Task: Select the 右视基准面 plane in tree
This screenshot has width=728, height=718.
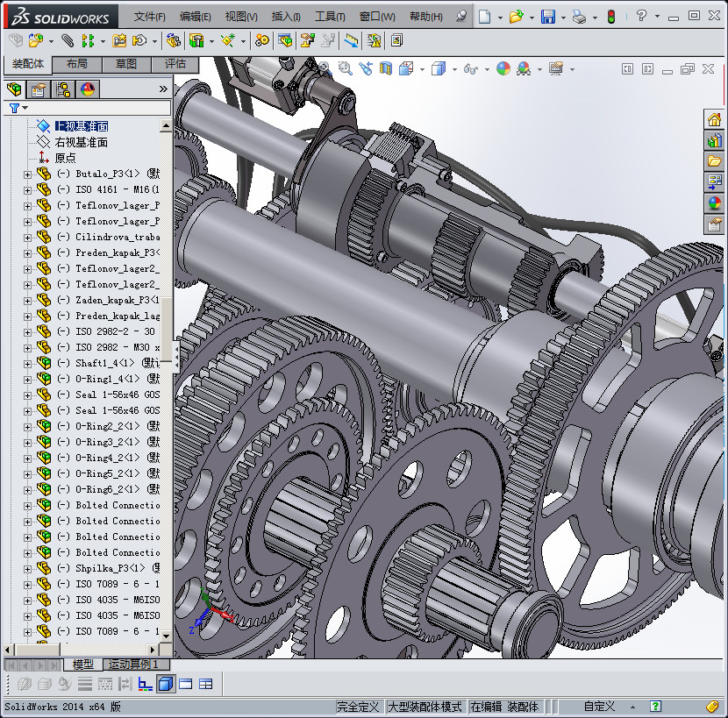Action: (x=81, y=142)
